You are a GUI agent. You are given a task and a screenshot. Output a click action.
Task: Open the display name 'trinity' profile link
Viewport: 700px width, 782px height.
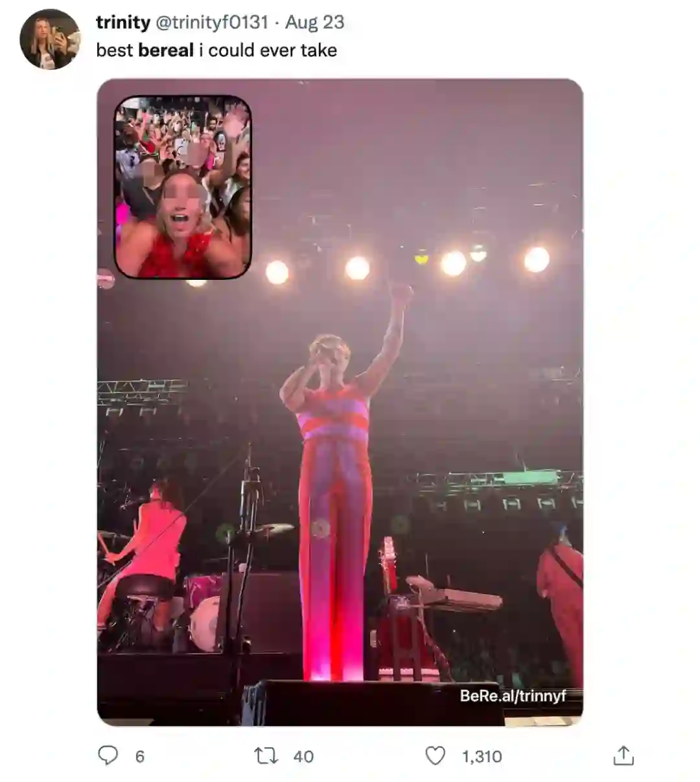(122, 22)
